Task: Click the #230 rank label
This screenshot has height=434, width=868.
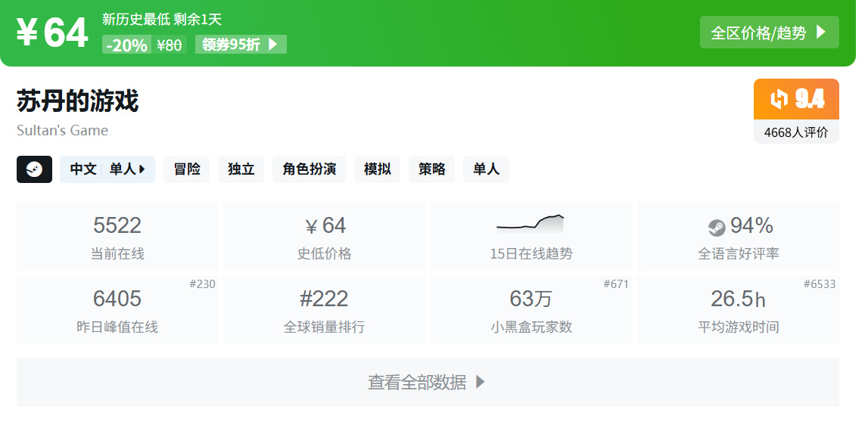Action: click(x=203, y=284)
